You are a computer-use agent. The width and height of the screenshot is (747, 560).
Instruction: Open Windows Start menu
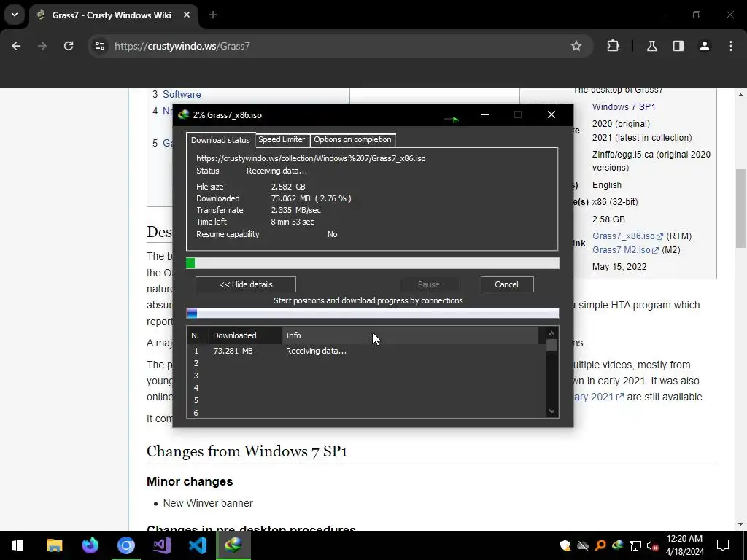tap(18, 545)
